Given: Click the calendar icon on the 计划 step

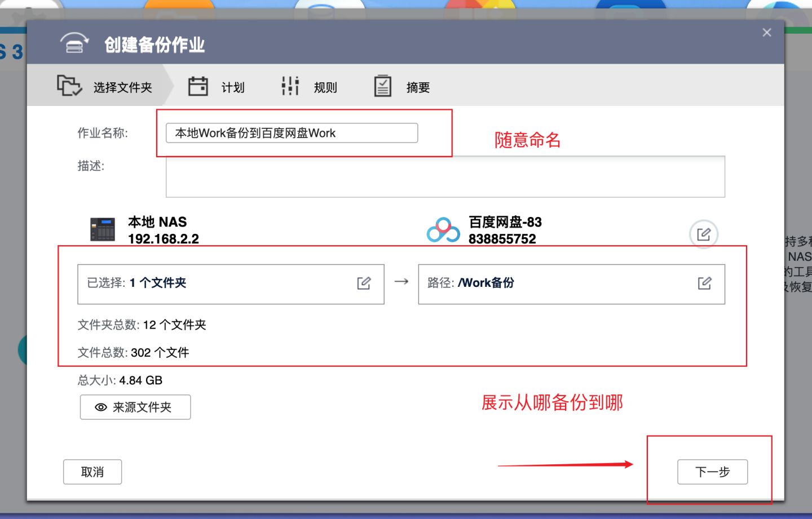Looking at the screenshot, I should 197,86.
